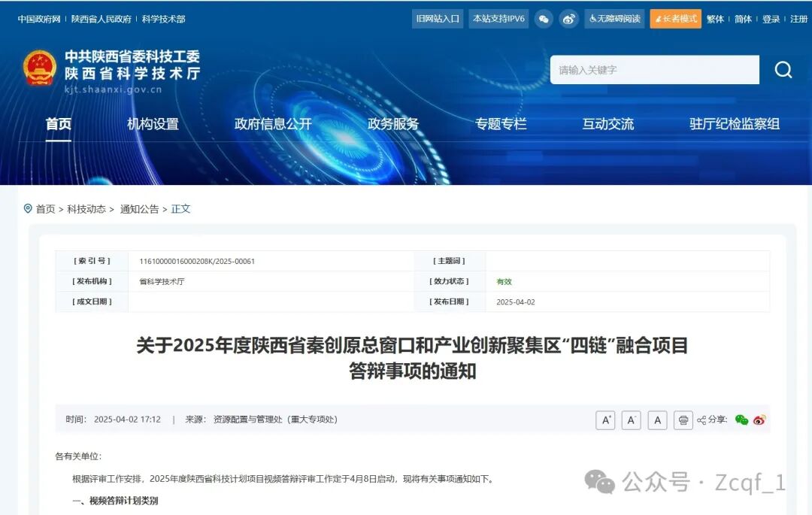Select the 首页 navigation tab

click(59, 125)
